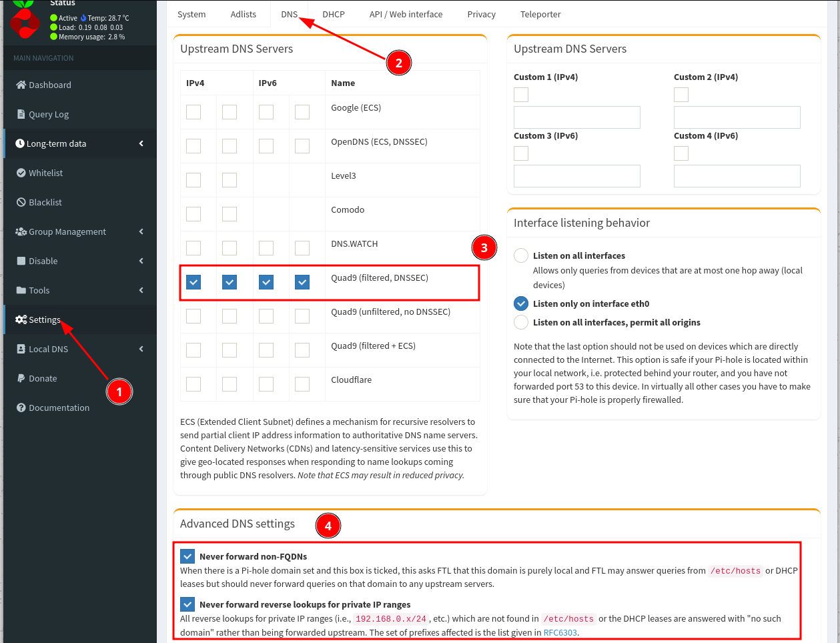Click the Interface listening behavior heading

click(x=582, y=223)
